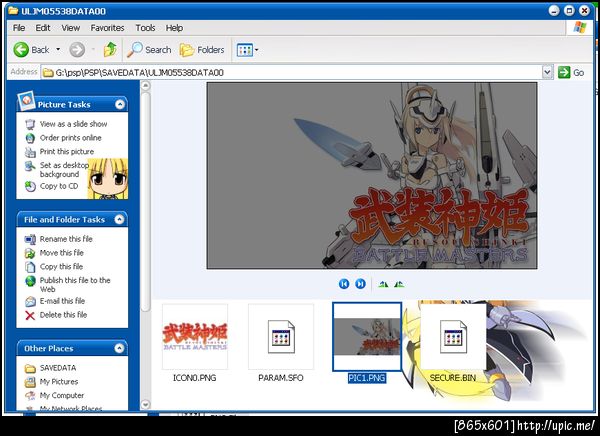This screenshot has height=436, width=600.
Task: Collapse the File and Folder Tasks panel
Action: [119, 219]
